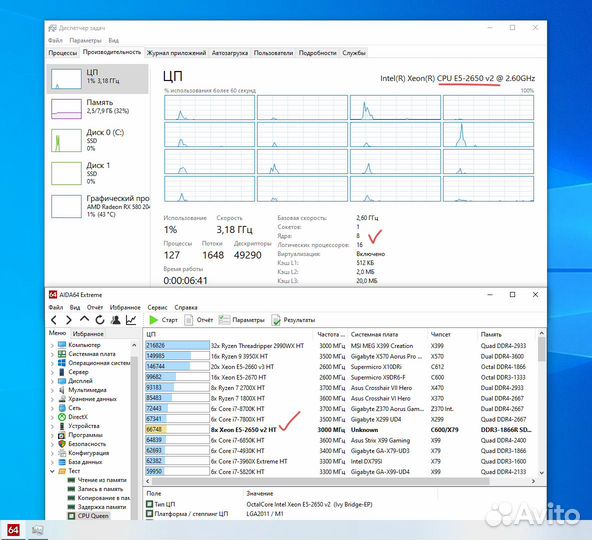Switch to the Пользователи tab
This screenshot has width=592, height=540.
tap(273, 53)
